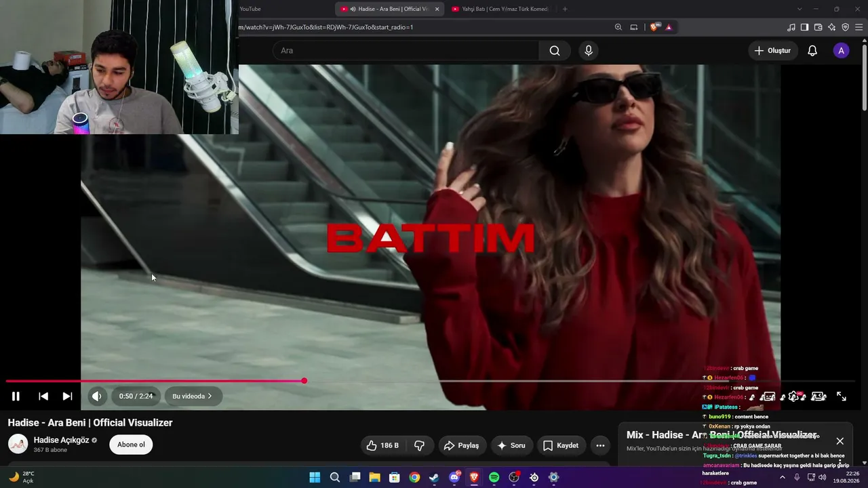Save the video with 'Kaydet'
The height and width of the screenshot is (488, 868).
tap(561, 445)
